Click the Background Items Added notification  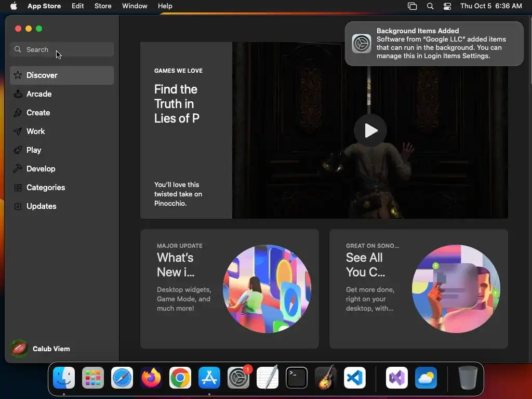pos(434,44)
